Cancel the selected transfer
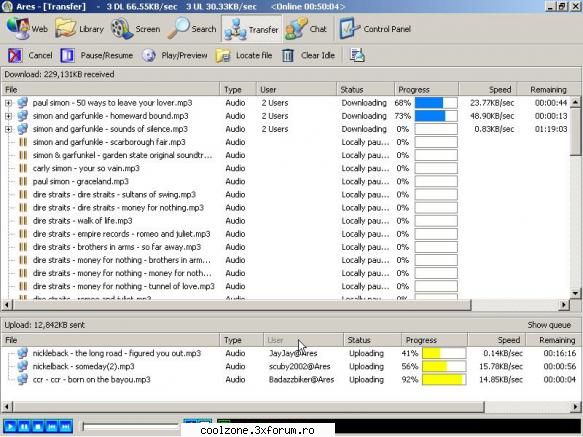 [30, 55]
